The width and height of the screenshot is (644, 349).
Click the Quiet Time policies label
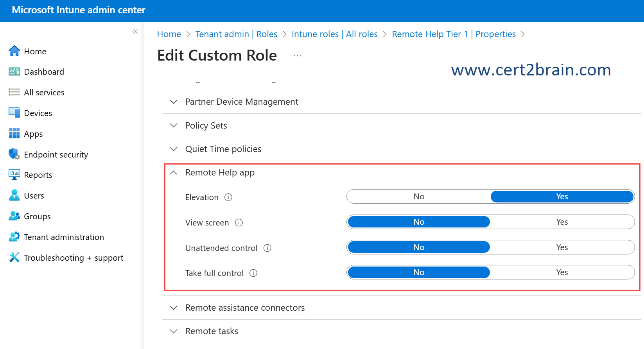point(223,149)
